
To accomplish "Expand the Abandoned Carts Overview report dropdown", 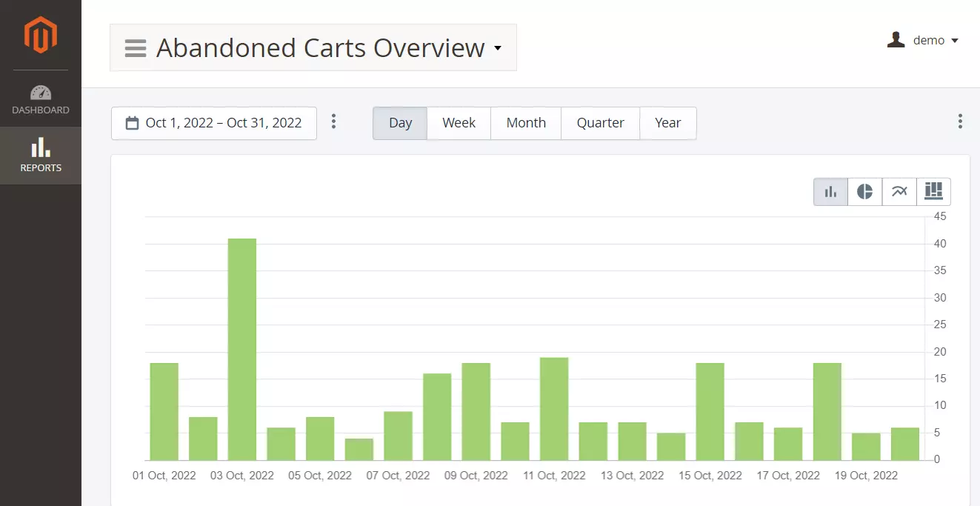I will tap(498, 48).
